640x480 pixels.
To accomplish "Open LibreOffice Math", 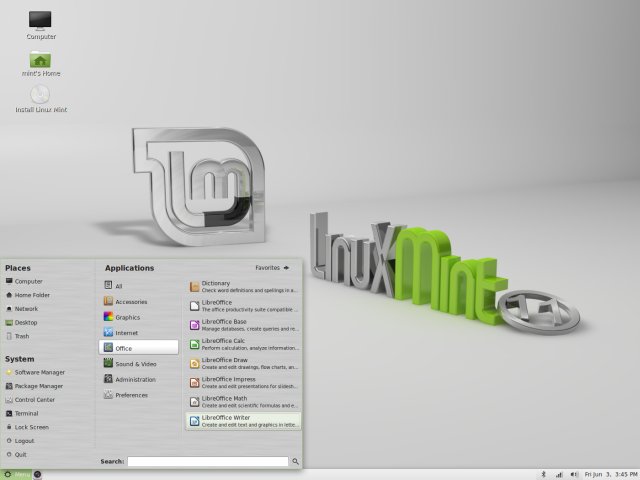I will pos(243,402).
